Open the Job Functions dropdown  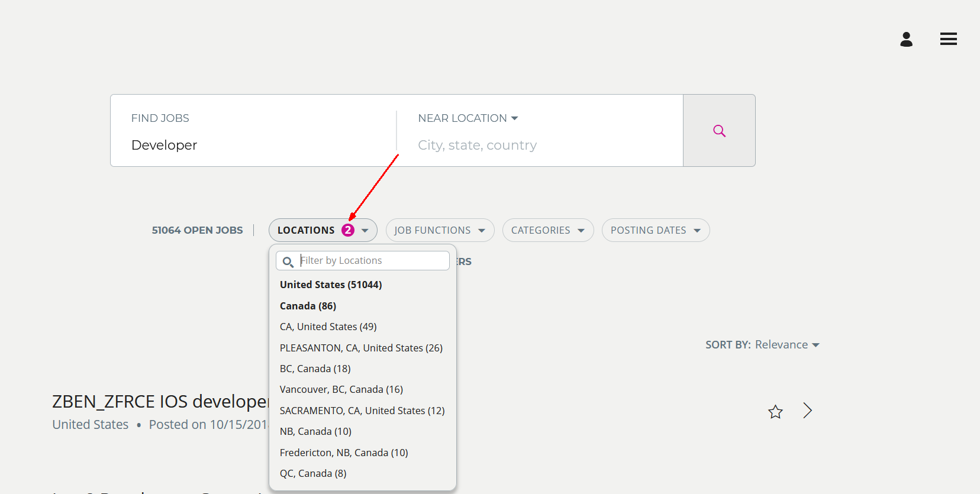440,230
